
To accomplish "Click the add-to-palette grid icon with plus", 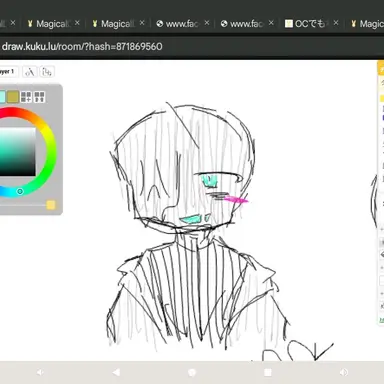I will point(26,97).
